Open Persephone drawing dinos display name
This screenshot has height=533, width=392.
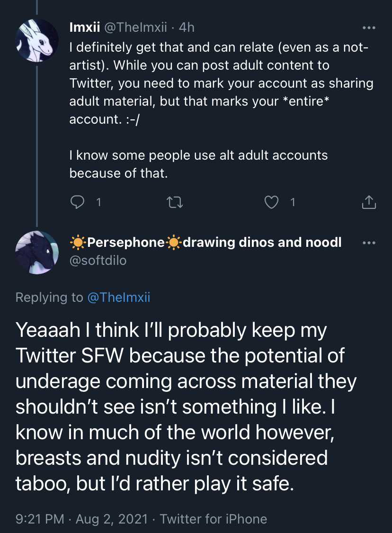[205, 243]
